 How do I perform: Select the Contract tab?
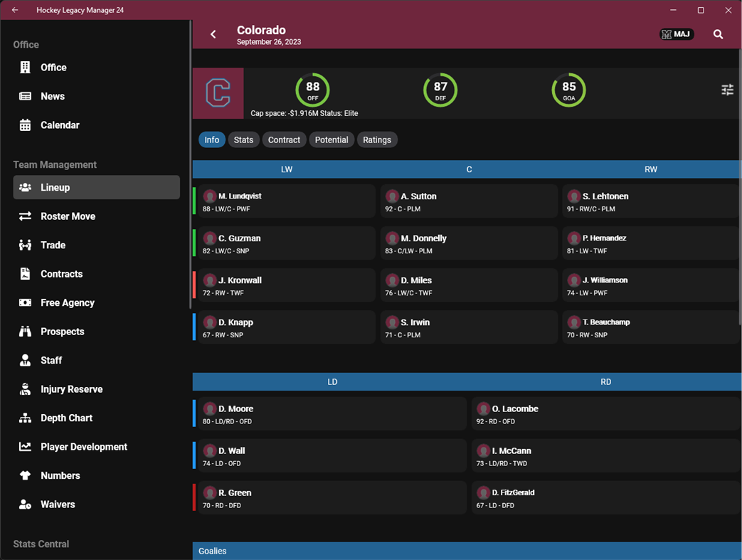point(284,139)
